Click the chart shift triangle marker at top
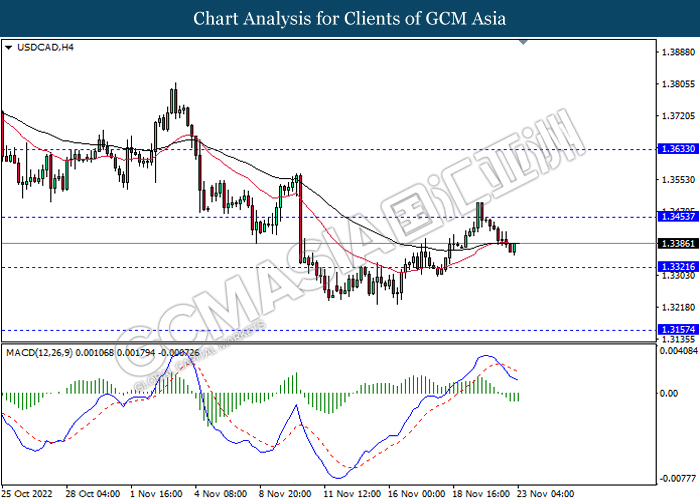 [523, 42]
